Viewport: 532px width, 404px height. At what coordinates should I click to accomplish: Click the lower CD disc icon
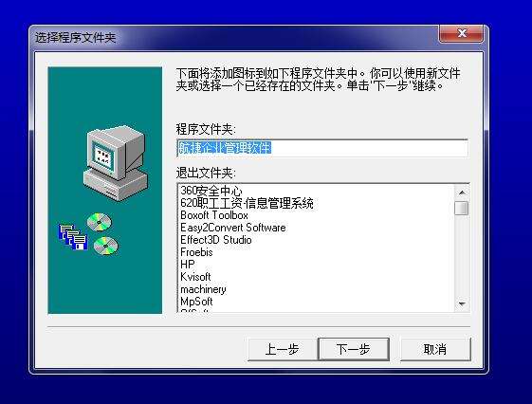[x=106, y=246]
